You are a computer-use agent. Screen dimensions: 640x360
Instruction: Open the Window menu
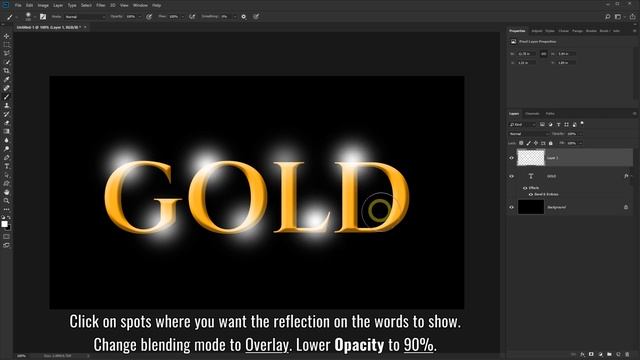[x=140, y=5]
